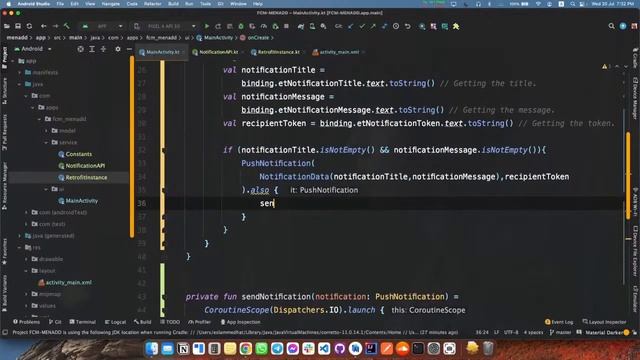Hide the Project panel with minus icon

click(x=129, y=49)
